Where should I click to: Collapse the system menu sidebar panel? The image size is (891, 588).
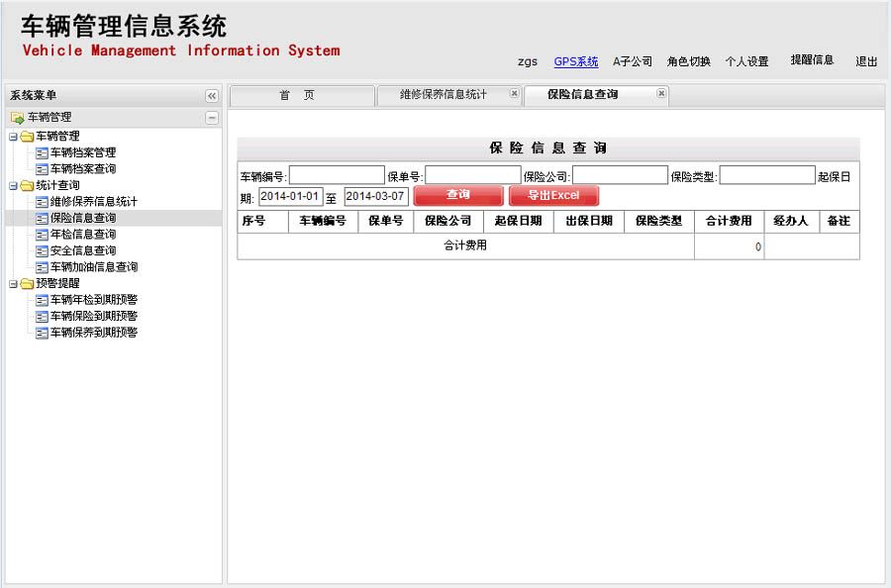coord(211,96)
